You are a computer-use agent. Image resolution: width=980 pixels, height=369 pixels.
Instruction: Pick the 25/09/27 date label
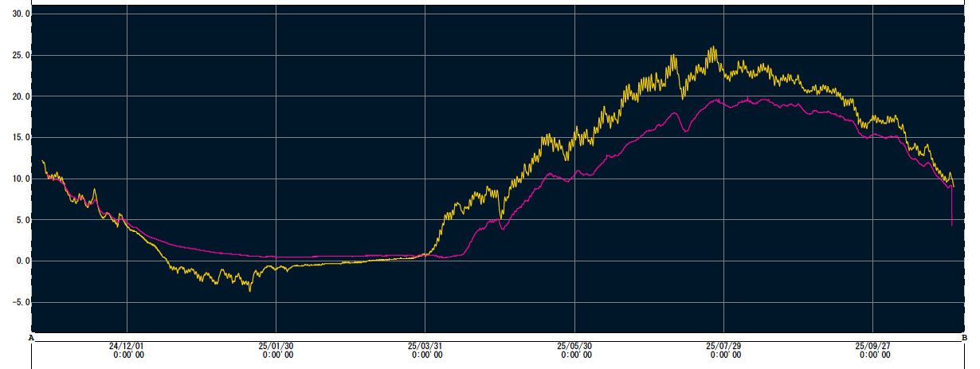(x=872, y=347)
